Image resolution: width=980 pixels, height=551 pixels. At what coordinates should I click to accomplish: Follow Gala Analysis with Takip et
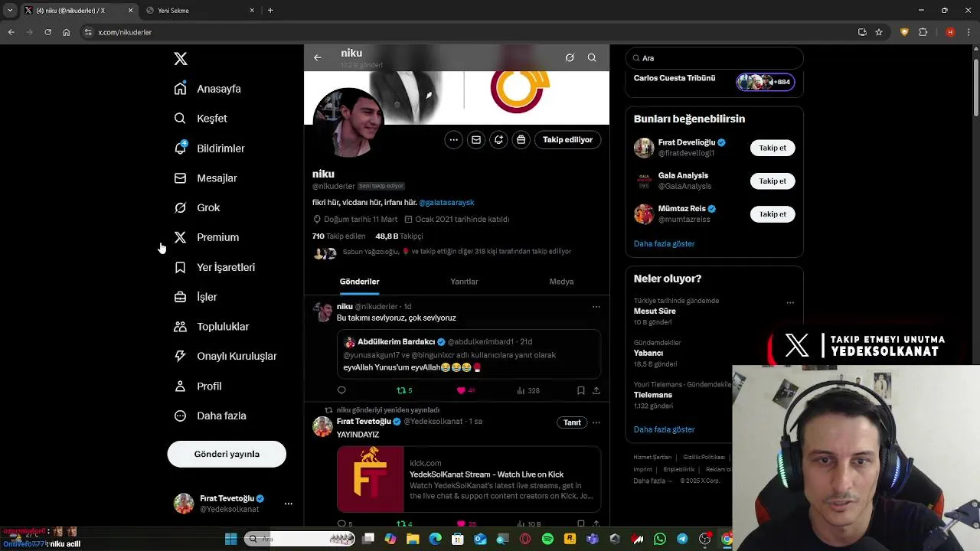click(773, 181)
